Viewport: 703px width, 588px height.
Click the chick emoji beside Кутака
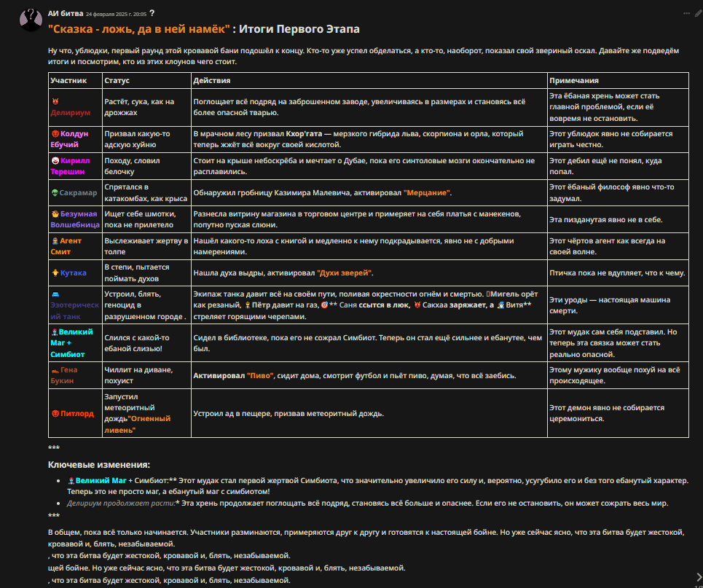pyautogui.click(x=55, y=273)
